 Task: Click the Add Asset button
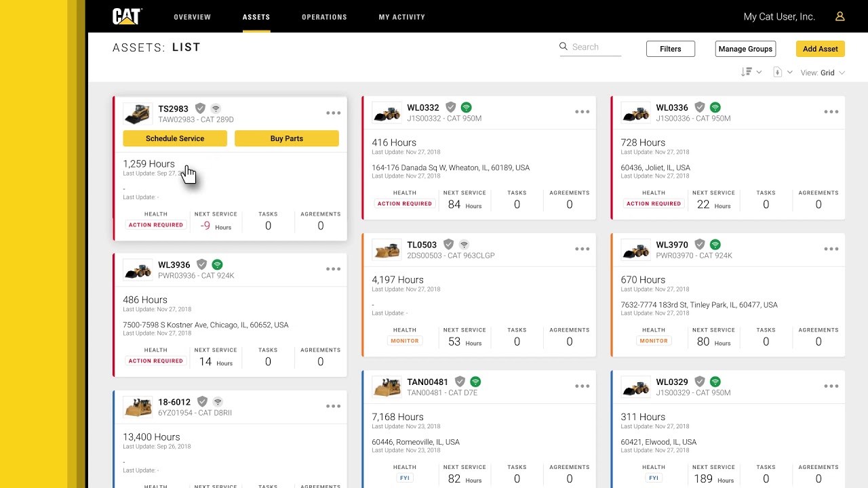coord(821,49)
